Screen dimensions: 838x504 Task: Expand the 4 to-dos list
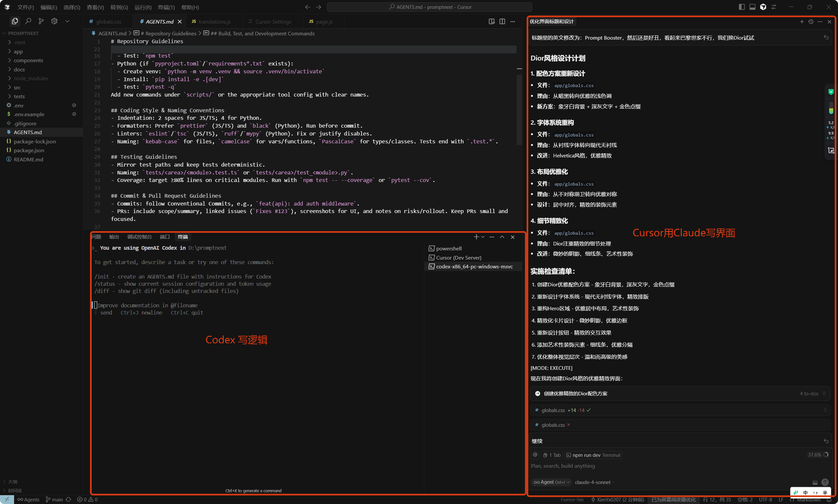812,394
